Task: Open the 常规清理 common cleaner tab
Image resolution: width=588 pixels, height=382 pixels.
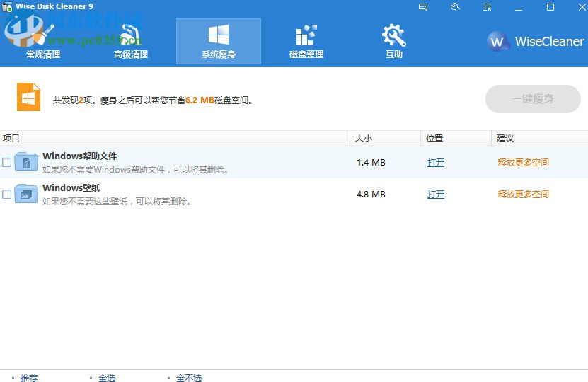Action: tap(43, 41)
